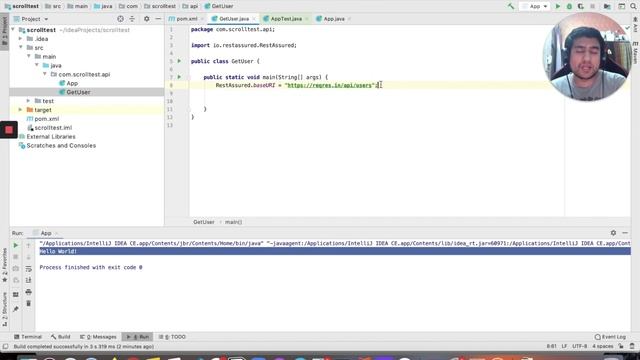Open Project Structure icon in top toolbar
This screenshot has width=640, height=360.
coord(607,6)
